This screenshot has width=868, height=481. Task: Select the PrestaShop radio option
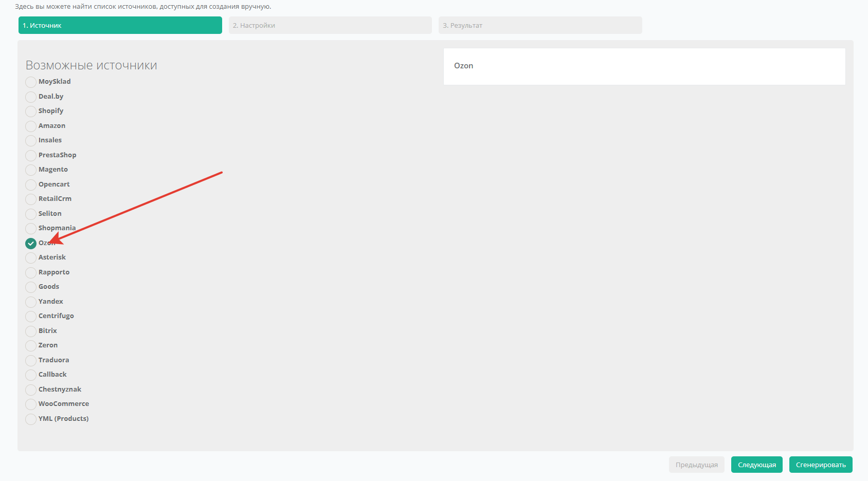click(31, 155)
